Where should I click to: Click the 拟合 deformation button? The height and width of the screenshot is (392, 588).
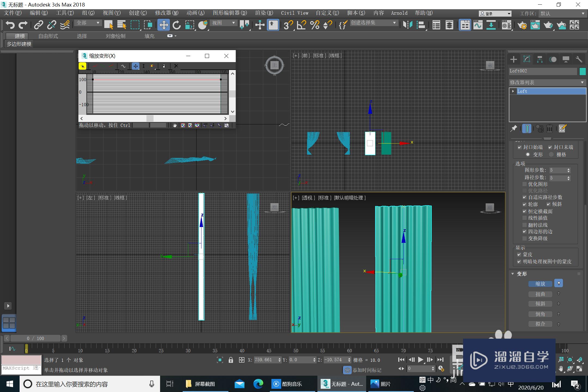540,324
